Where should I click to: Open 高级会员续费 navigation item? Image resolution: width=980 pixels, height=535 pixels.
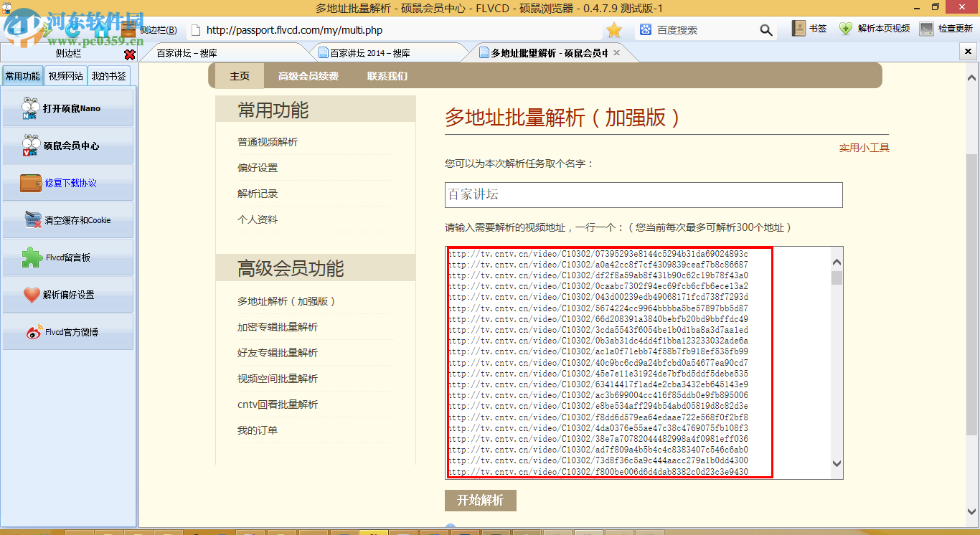[x=308, y=76]
